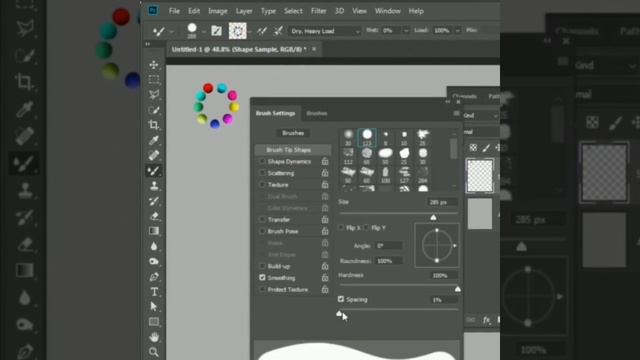
Task: Enable the Brush Pose checkbox
Action: [262, 231]
